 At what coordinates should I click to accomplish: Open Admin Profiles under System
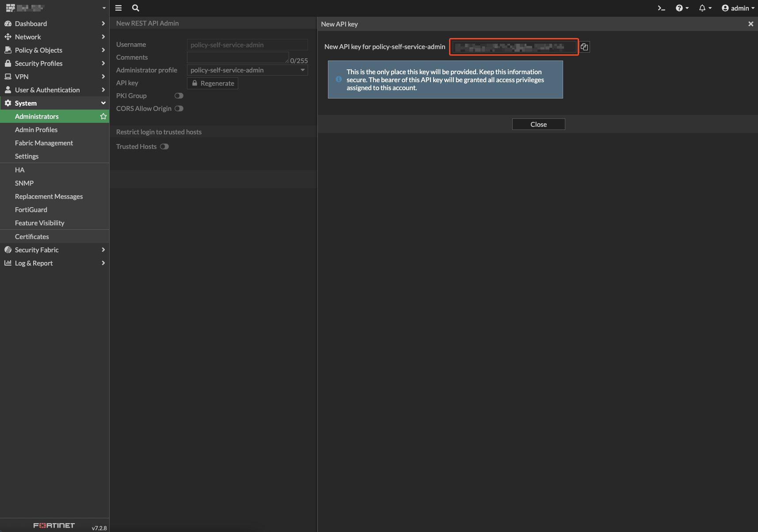tap(36, 129)
